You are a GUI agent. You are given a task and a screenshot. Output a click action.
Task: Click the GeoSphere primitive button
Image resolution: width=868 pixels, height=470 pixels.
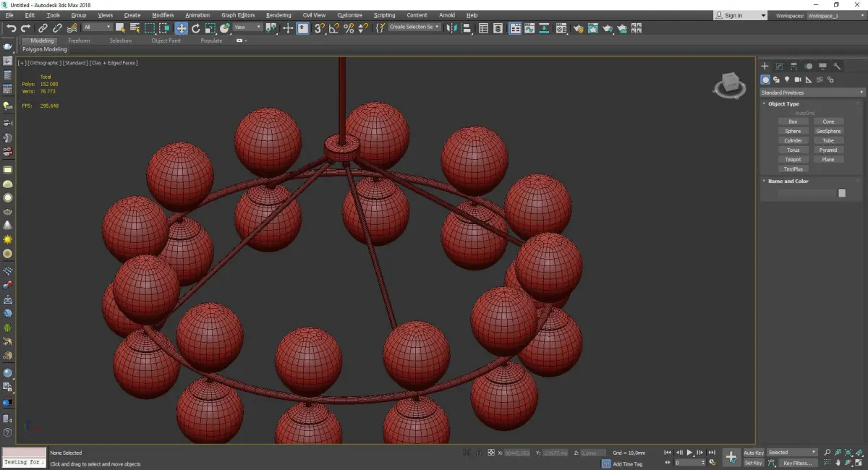828,132
